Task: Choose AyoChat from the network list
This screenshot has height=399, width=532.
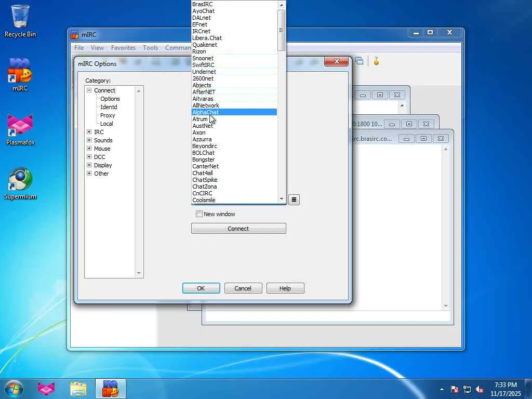Action: click(234, 11)
